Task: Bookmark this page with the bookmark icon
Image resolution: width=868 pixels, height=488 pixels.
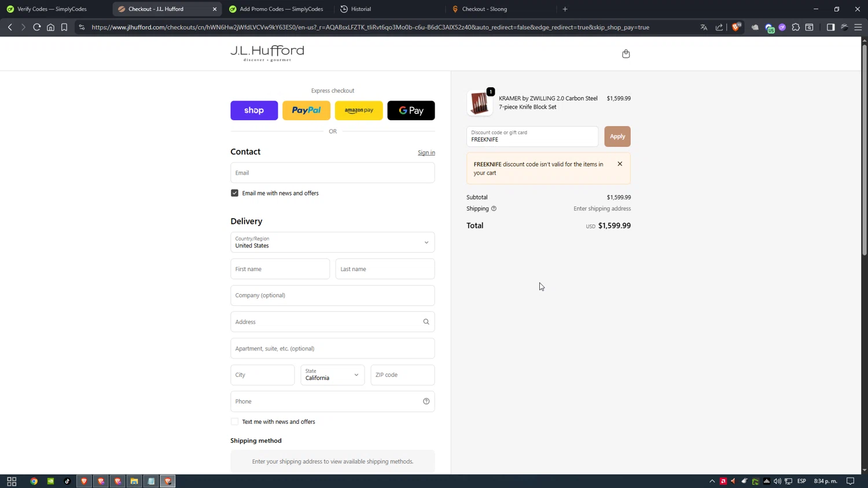Action: 64,27
